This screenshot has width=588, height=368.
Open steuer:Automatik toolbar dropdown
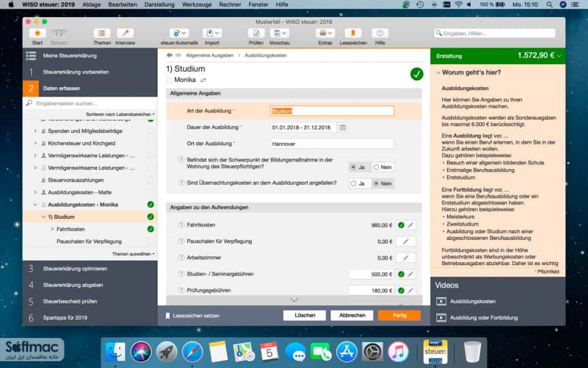(x=179, y=33)
